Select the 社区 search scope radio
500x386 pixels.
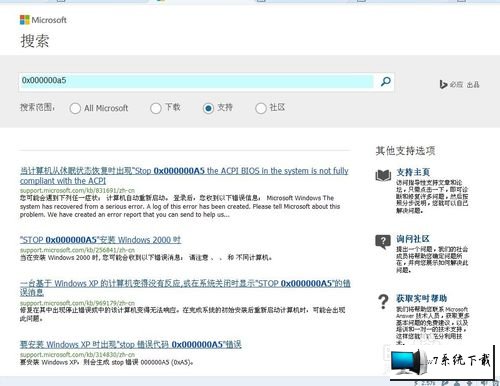pos(261,108)
